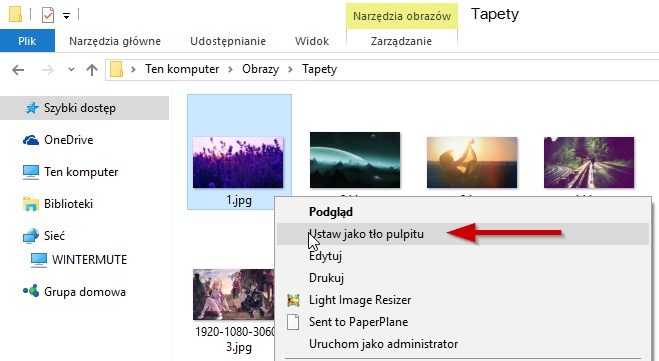Select Sieć in navigation pane
Viewport: 659px width, 361px height.
[x=55, y=236]
